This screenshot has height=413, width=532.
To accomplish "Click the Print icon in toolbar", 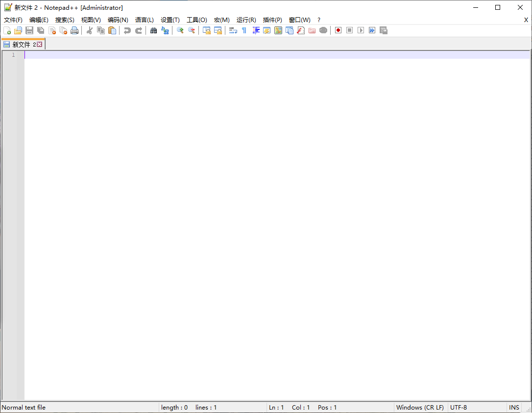I will click(74, 30).
